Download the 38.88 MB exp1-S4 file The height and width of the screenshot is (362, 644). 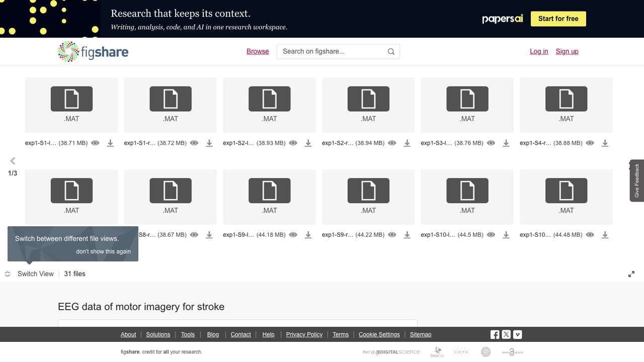click(x=605, y=143)
